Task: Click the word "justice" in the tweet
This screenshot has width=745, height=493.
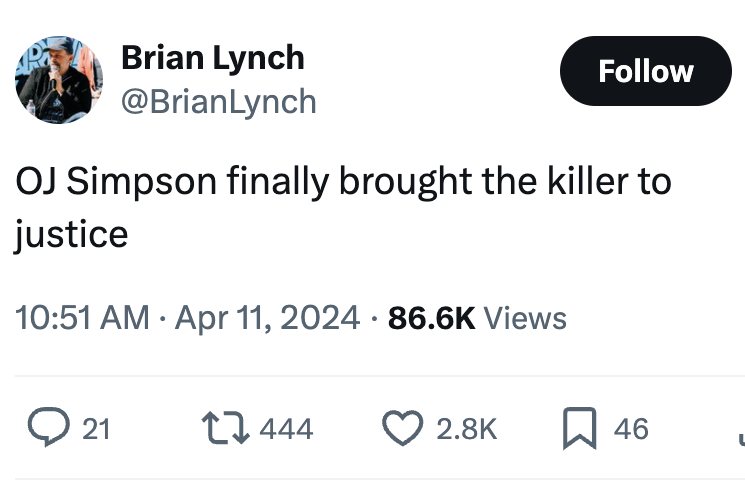Action: pyautogui.click(x=71, y=234)
